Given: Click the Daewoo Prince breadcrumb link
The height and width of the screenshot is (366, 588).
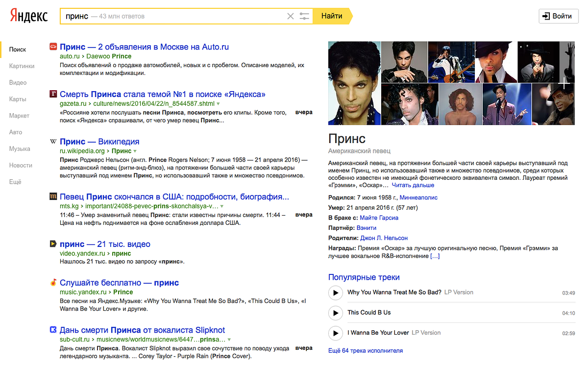Looking at the screenshot, I should (x=109, y=56).
